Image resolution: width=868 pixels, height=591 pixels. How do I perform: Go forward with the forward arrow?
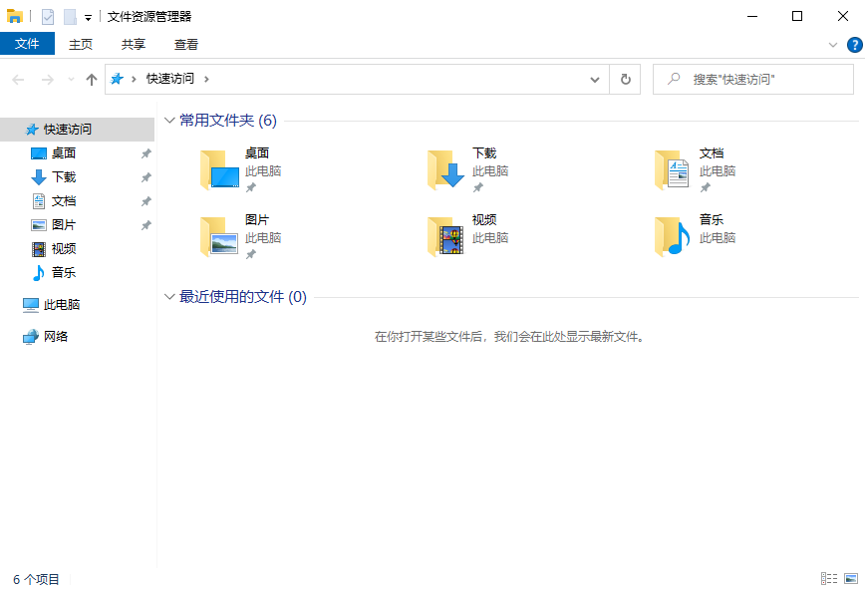48,80
